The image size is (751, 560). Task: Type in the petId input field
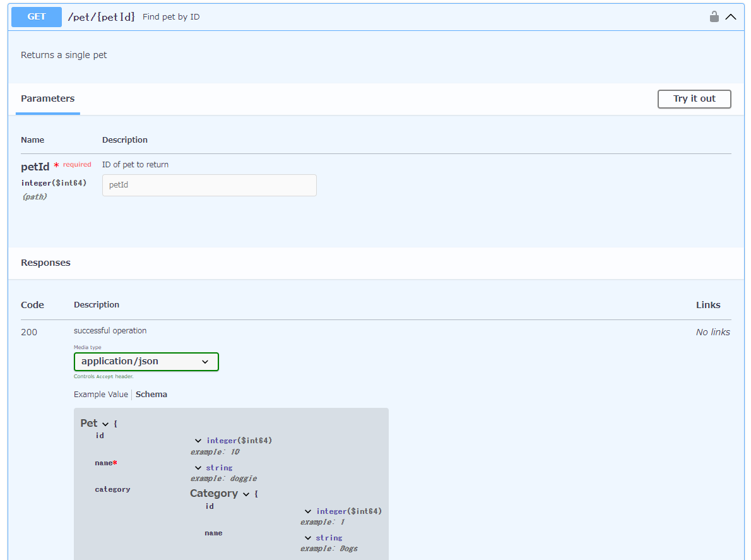pyautogui.click(x=209, y=186)
